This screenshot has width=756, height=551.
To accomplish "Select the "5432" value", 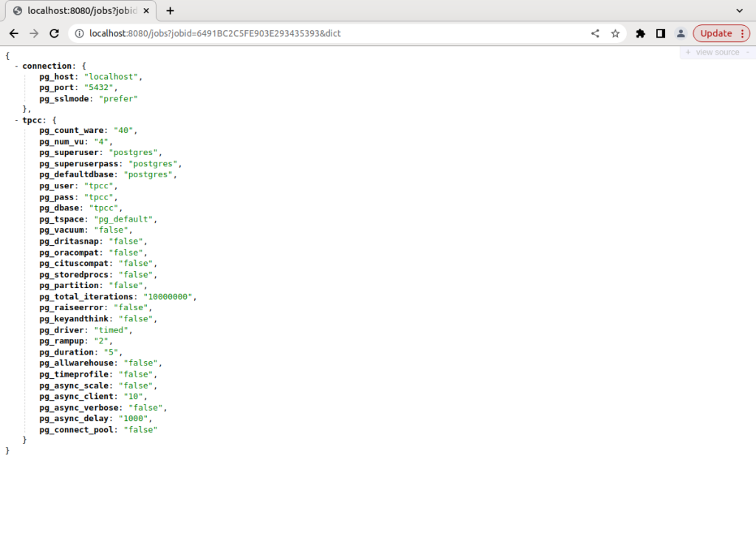I will (x=98, y=87).
